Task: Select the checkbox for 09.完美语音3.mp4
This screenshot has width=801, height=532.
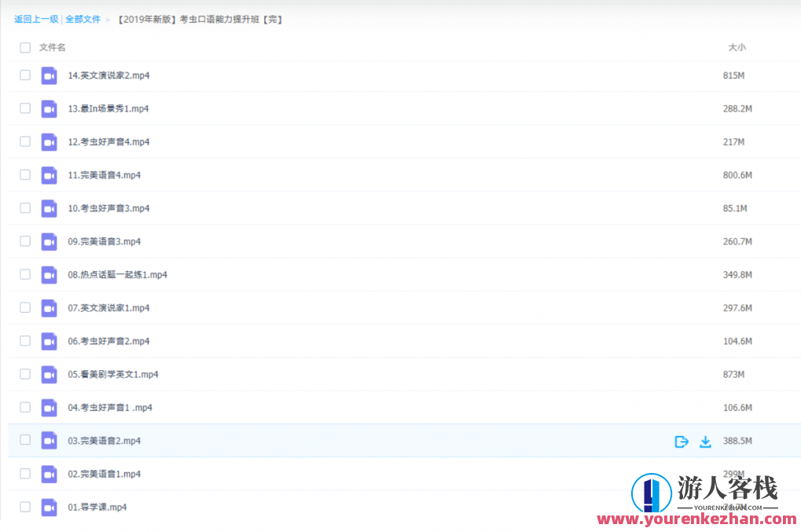Action: pyautogui.click(x=25, y=241)
